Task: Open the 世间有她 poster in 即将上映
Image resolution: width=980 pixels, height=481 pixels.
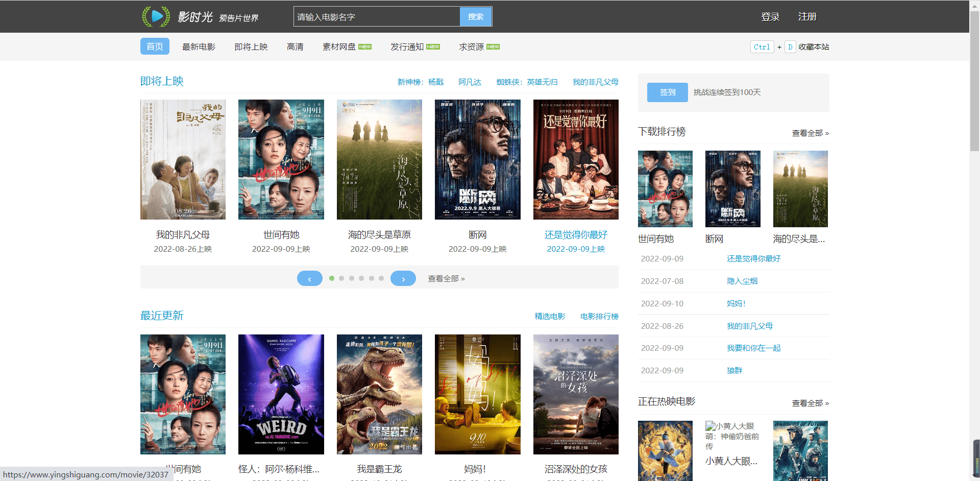Action: coord(281,159)
